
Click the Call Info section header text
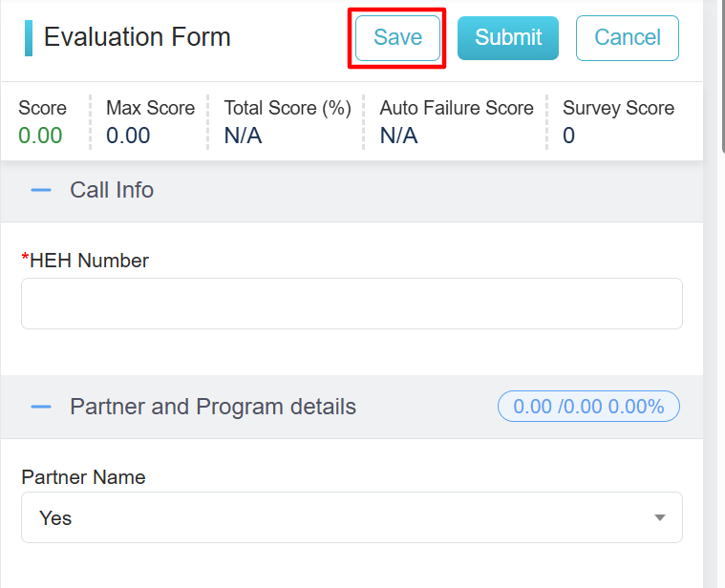(112, 190)
